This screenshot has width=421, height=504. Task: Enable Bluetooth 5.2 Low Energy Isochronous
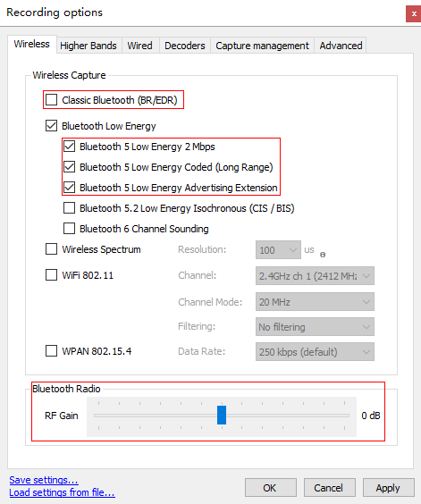click(x=69, y=208)
